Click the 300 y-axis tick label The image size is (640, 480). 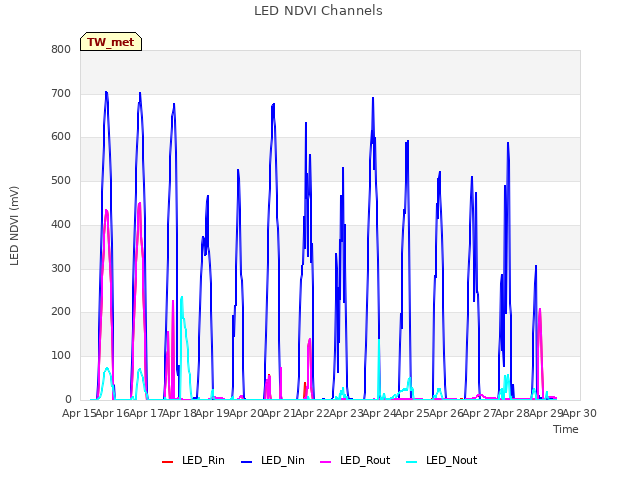pyautogui.click(x=61, y=269)
